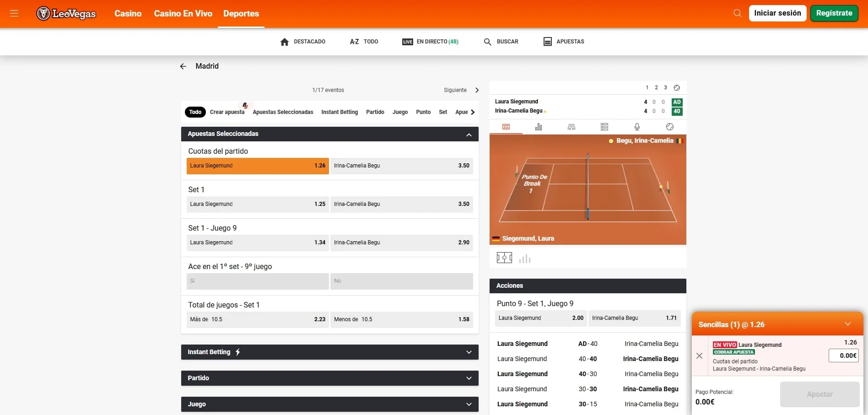Collapse Apuestas Seleccionadas section
The height and width of the screenshot is (415, 868).
click(x=330, y=134)
